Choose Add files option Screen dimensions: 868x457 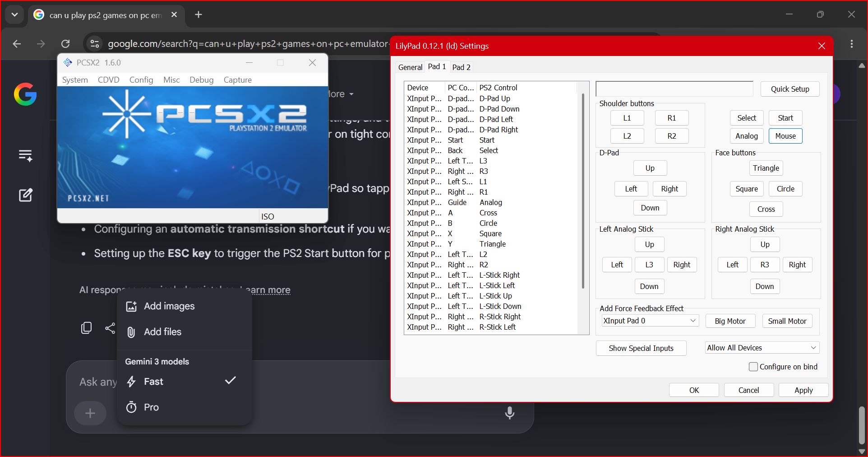184,332
